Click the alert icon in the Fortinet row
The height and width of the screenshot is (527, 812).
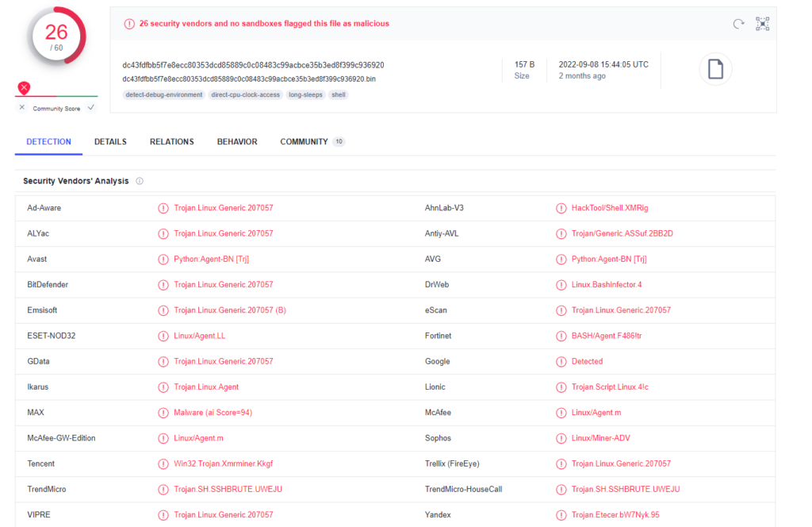(x=561, y=337)
